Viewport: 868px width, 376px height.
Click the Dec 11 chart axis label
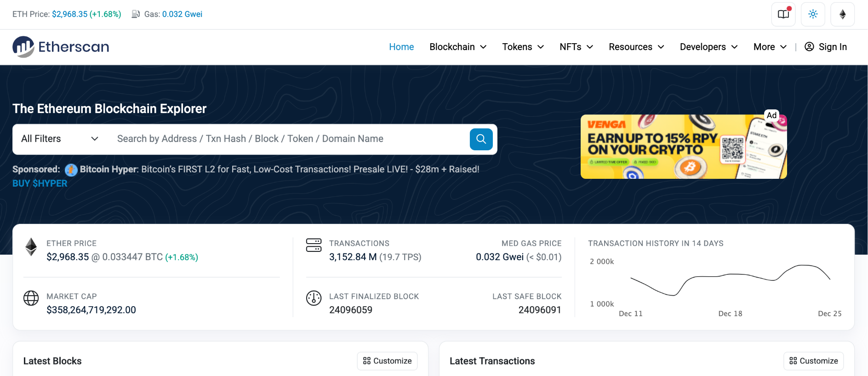coord(630,313)
